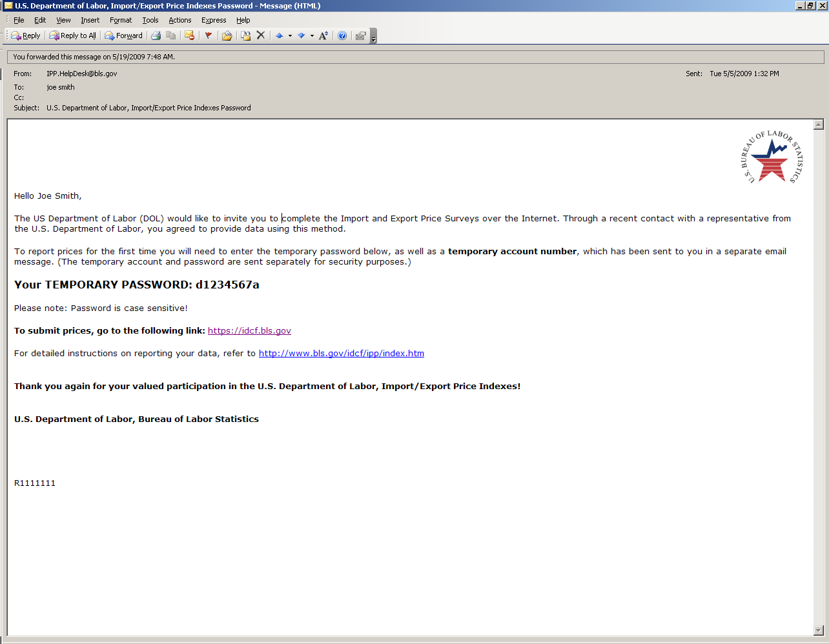Open the Tools menu
This screenshot has height=644, width=829.
[150, 20]
